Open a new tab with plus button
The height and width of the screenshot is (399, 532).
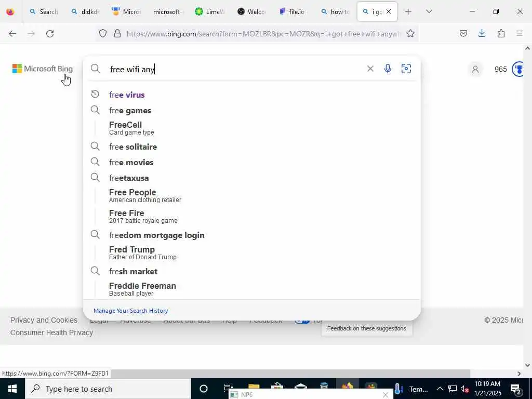coord(408,12)
